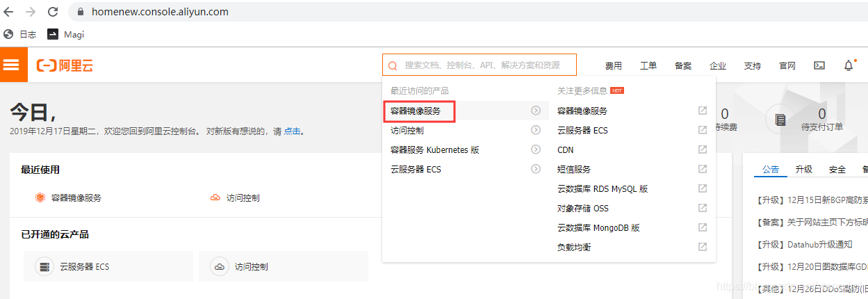The image size is (868, 299).
Task: Switch to 安全 tab
Action: (837, 169)
